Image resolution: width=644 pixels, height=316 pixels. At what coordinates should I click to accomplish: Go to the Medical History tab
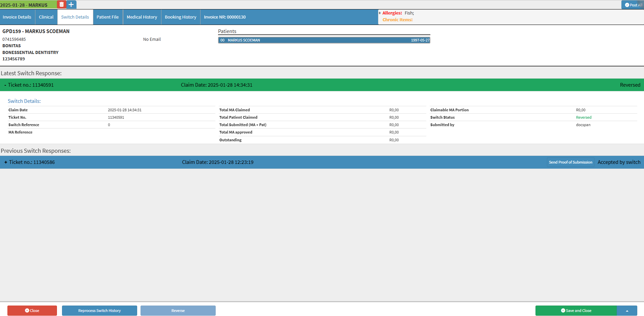pyautogui.click(x=142, y=17)
